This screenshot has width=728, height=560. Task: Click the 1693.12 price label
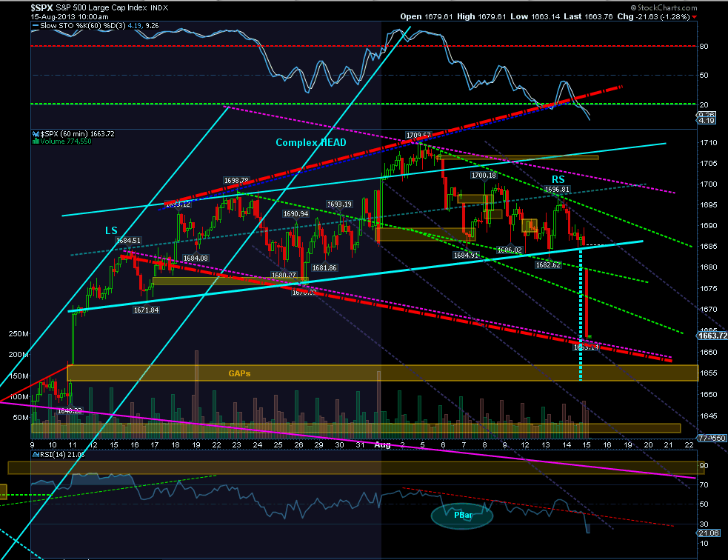(x=178, y=204)
